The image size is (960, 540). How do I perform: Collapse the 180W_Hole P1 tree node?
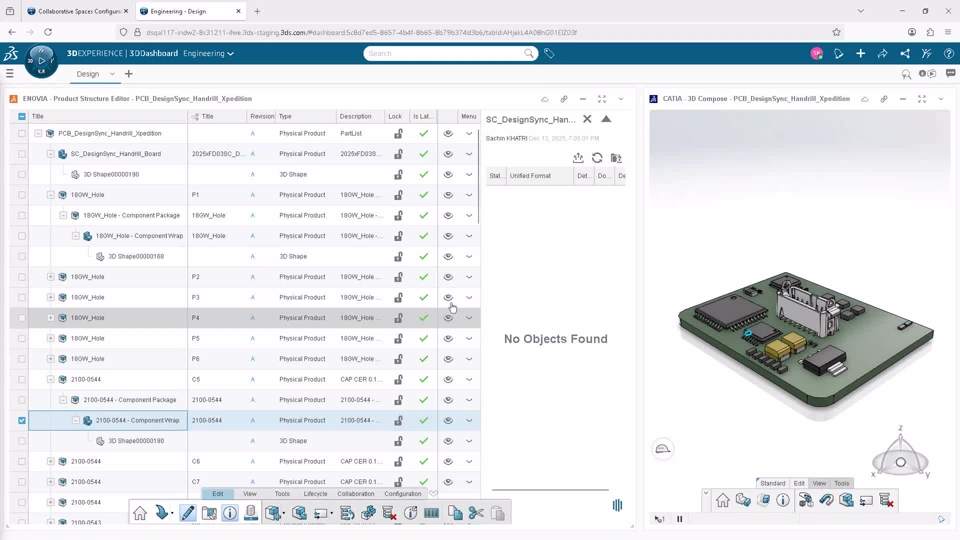pyautogui.click(x=51, y=195)
